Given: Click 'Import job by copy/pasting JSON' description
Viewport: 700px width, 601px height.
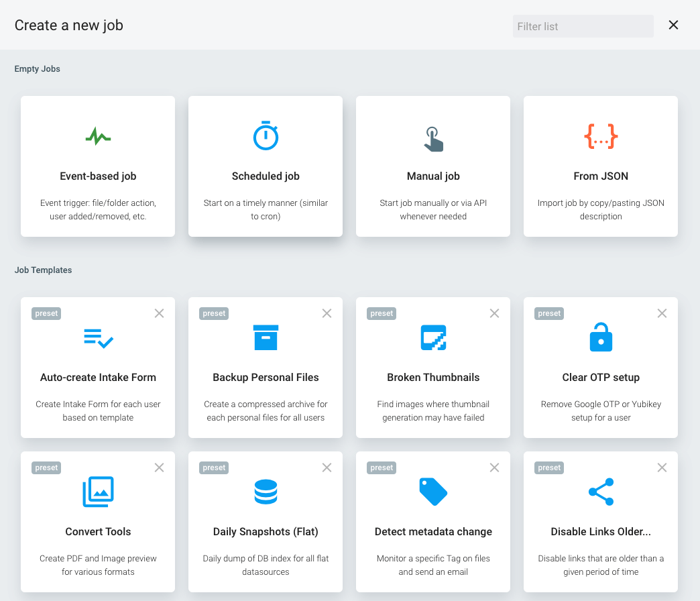Looking at the screenshot, I should point(601,209).
